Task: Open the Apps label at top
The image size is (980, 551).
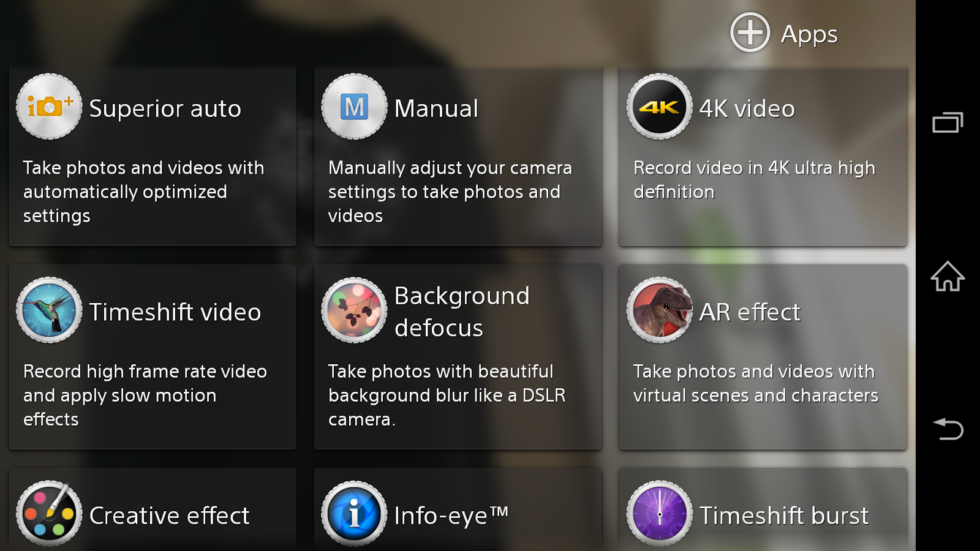Action: click(x=809, y=35)
